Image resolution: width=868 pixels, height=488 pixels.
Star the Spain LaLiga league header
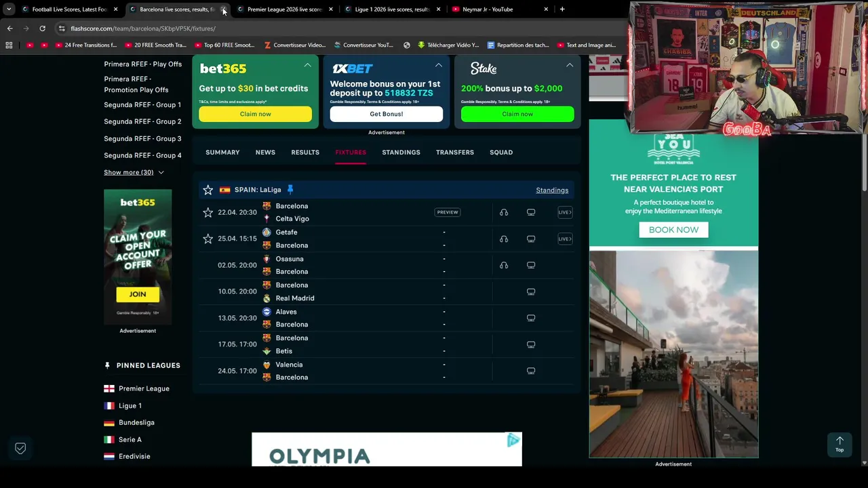point(208,190)
